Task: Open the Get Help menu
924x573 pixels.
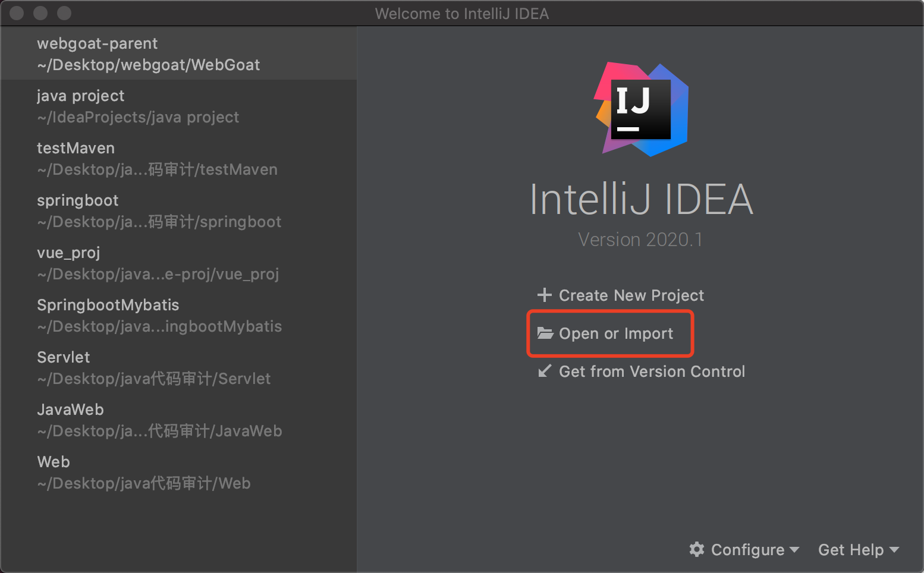Action: (851, 550)
